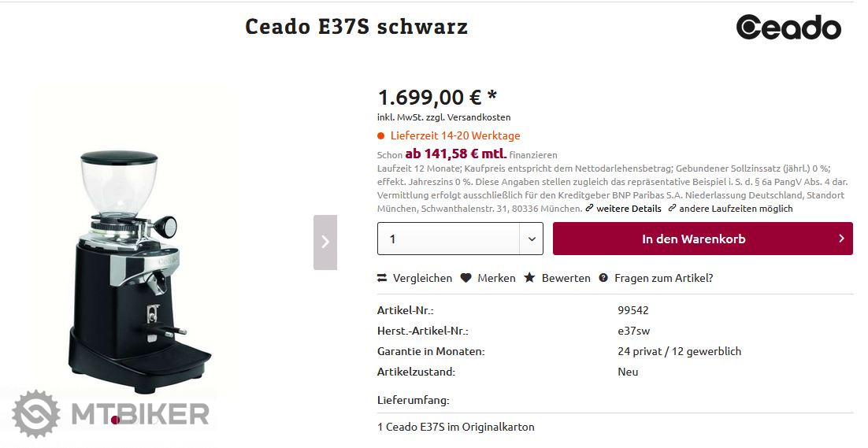Click the link icon before weitere Details
This screenshot has width=868, height=448.
click(589, 209)
